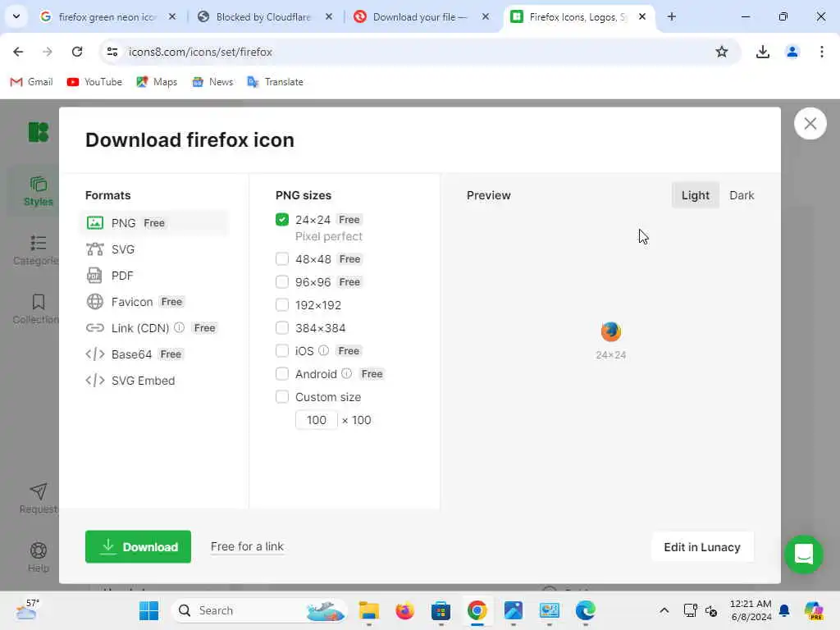Click the custom size width field
The width and height of the screenshot is (840, 630).
(x=316, y=420)
